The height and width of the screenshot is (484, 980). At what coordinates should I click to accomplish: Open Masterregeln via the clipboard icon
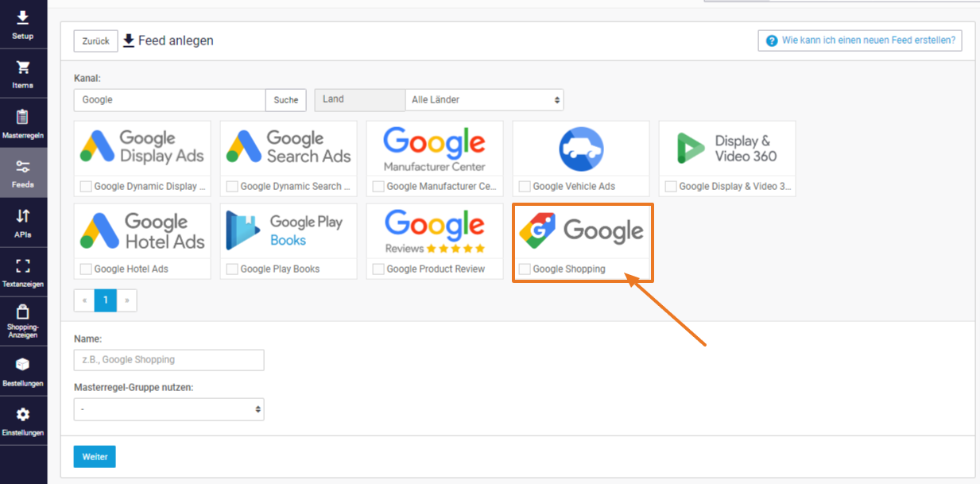coord(23,117)
